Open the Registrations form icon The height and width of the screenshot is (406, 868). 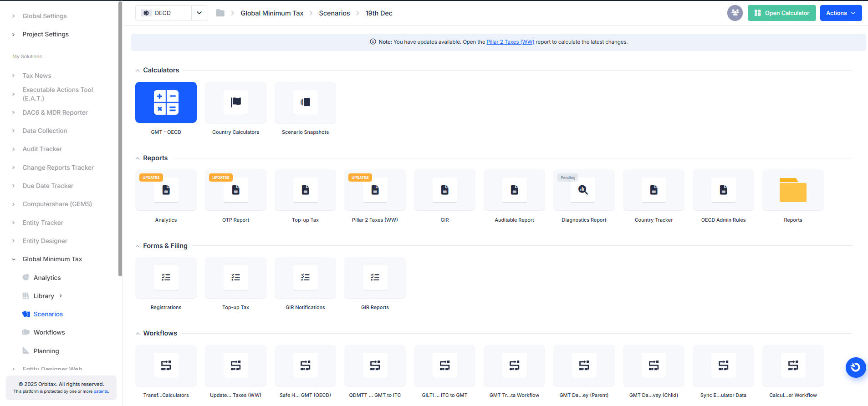point(166,278)
